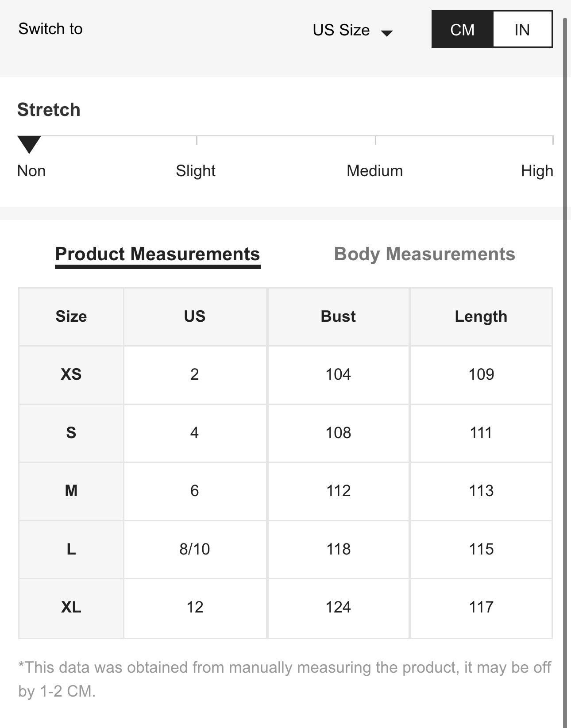The width and height of the screenshot is (571, 728).
Task: Click the L row US value 8/10
Action: coord(195,549)
